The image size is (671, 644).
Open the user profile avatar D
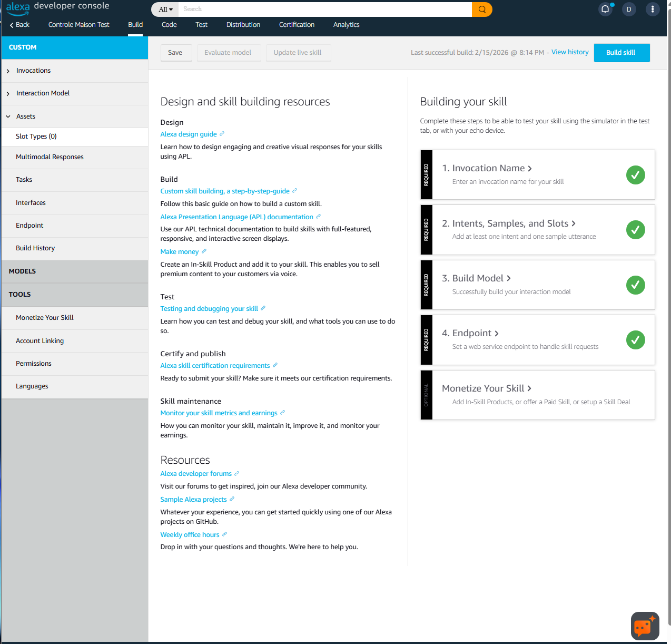629,9
